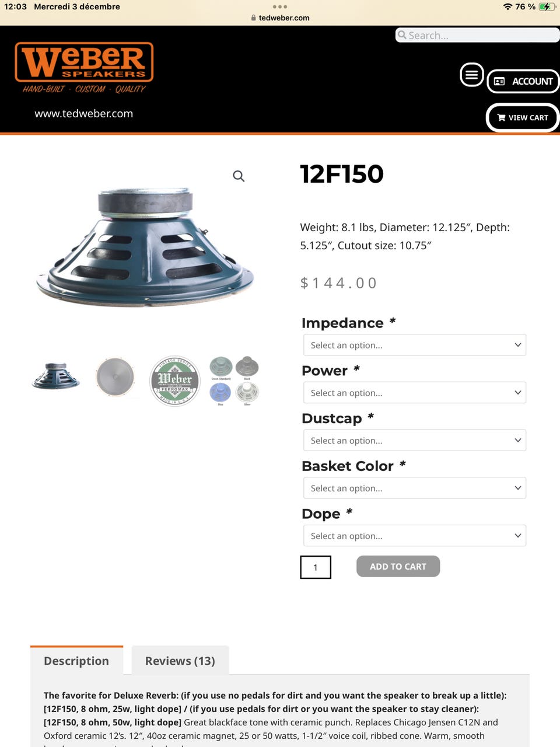Select the speaker cone front thumbnail
This screenshot has width=560, height=747.
tap(116, 376)
